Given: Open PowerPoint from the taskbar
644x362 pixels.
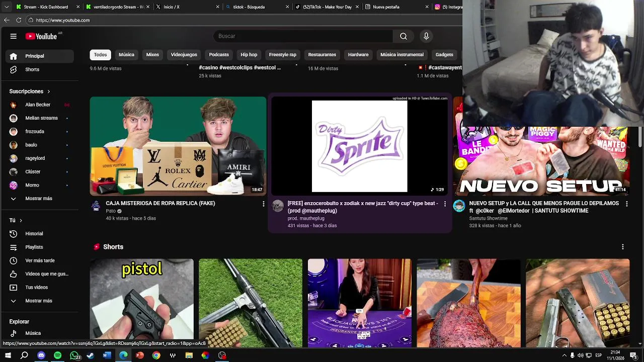Looking at the screenshot, I should point(140,355).
